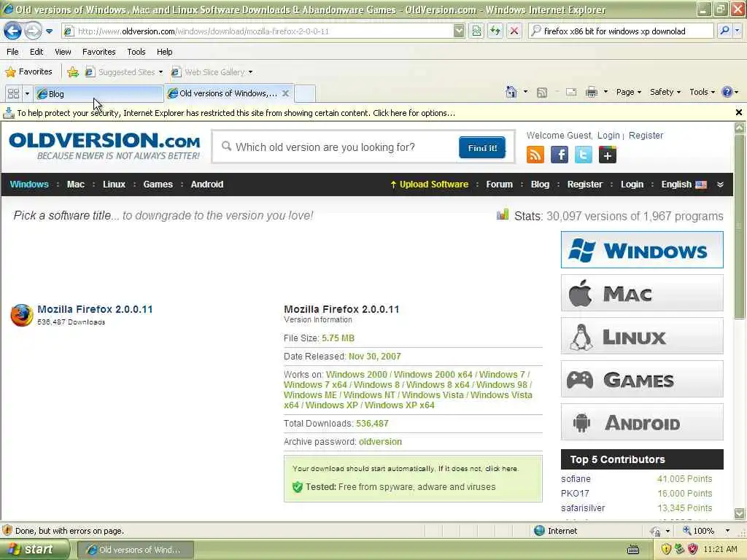Open the search provider dropdown
747x560 pixels.
(738, 31)
